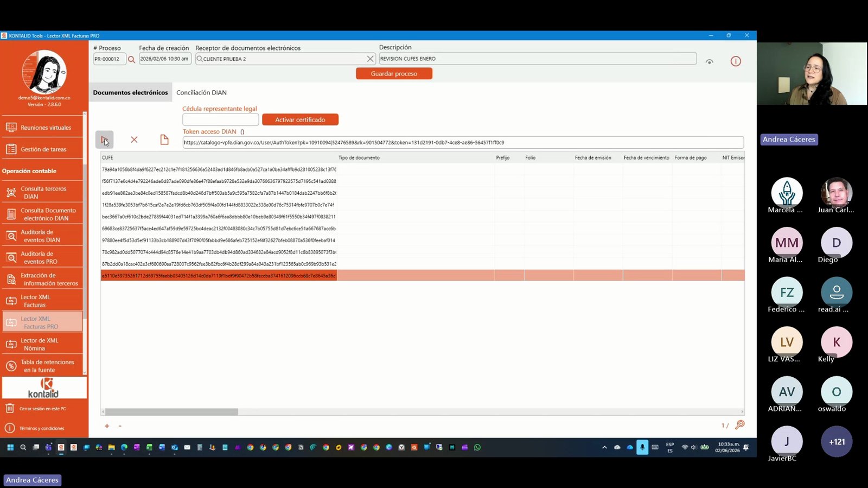Open WhatsApp from the Windows taskbar
868x488 pixels.
point(477,447)
